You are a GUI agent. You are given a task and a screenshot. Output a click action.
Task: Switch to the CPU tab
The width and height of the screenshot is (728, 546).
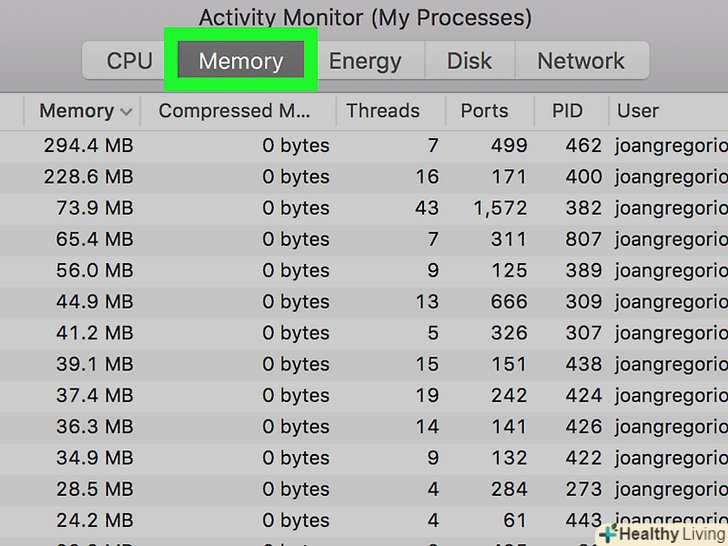pos(129,61)
